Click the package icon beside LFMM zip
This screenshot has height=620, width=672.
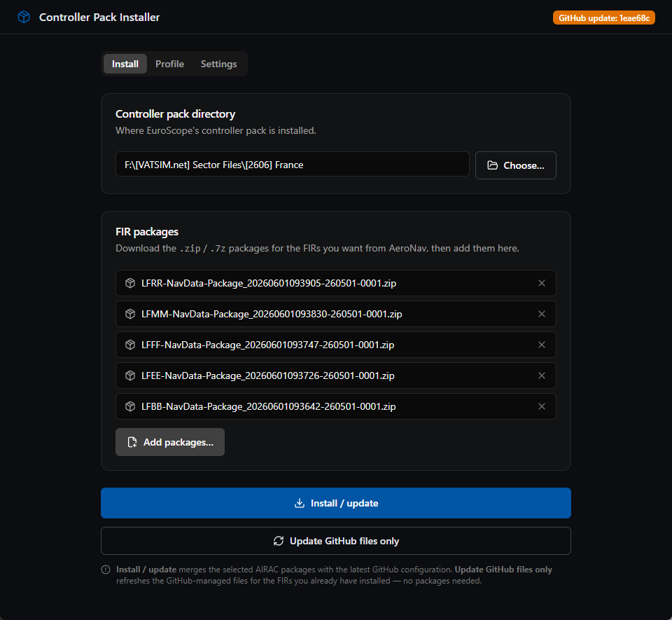(130, 314)
